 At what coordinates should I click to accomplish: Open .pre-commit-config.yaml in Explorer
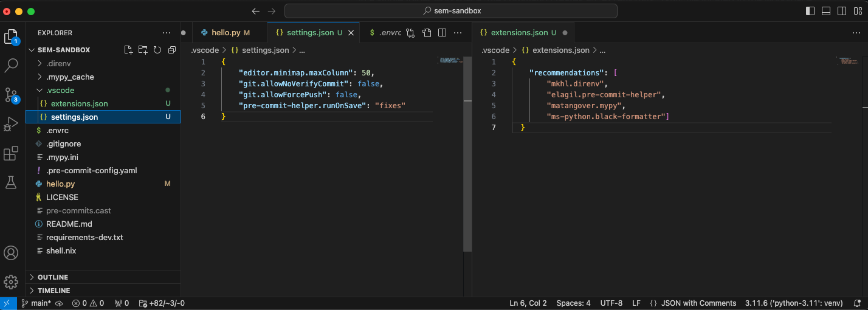(x=103, y=170)
